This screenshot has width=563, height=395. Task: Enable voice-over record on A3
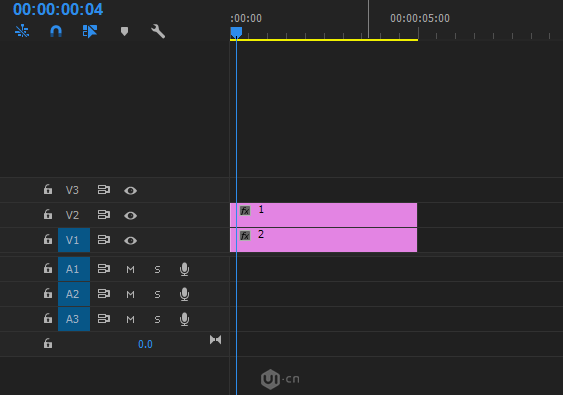pyautogui.click(x=184, y=319)
